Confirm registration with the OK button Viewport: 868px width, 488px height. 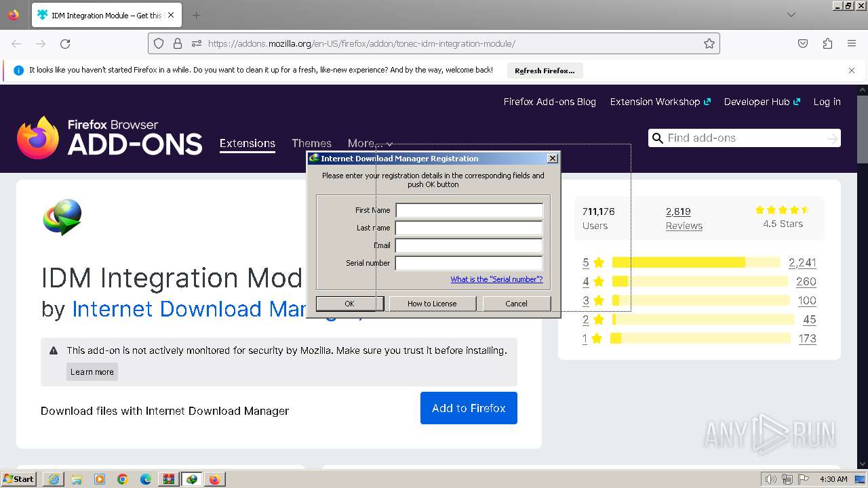(350, 304)
